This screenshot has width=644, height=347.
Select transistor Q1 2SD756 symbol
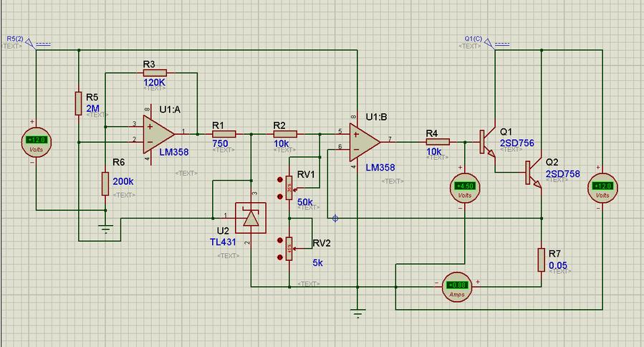[x=488, y=142]
